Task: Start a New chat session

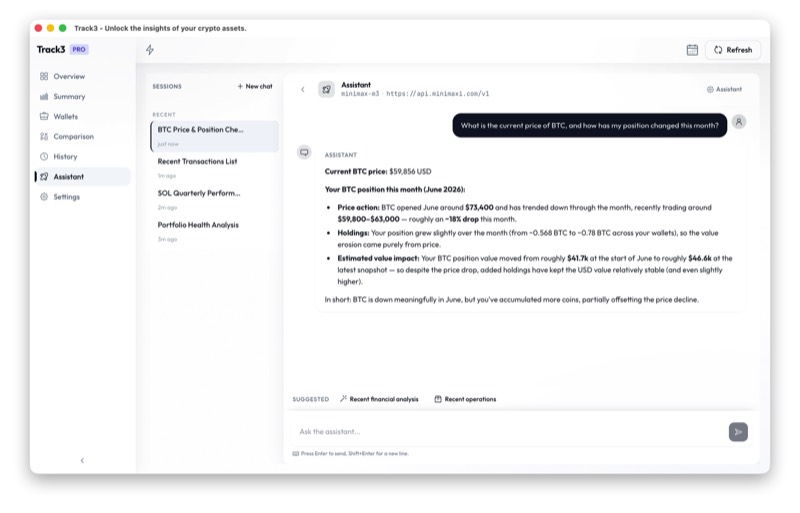Action: [255, 87]
